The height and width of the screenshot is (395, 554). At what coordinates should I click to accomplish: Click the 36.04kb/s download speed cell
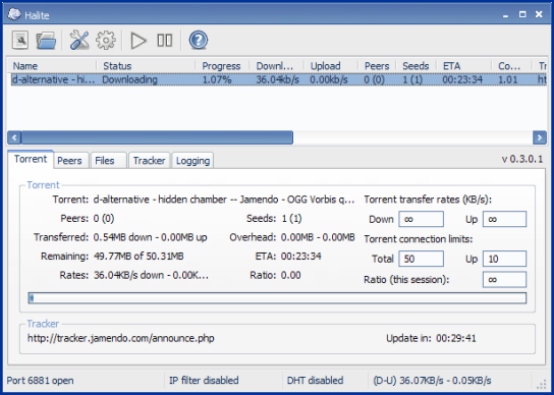click(277, 79)
